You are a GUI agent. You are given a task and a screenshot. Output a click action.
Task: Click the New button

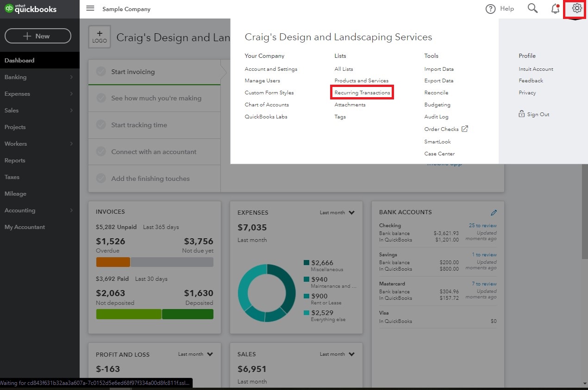[x=38, y=36]
